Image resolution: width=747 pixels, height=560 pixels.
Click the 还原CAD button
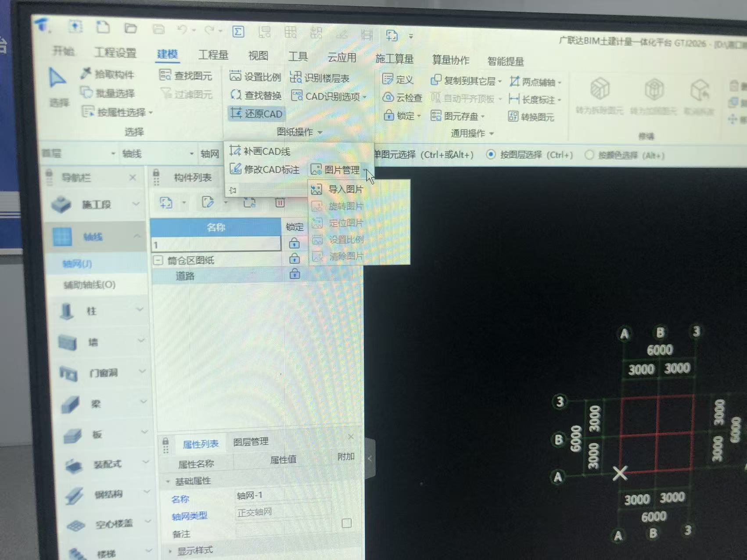pyautogui.click(x=257, y=114)
